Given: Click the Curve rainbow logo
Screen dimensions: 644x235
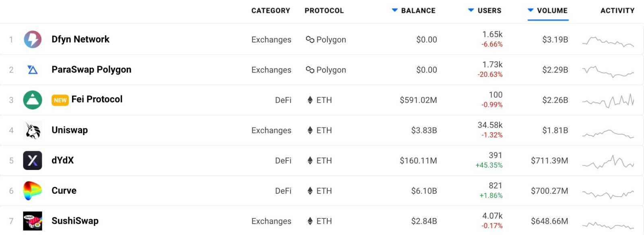Looking at the screenshot, I should click(33, 191).
